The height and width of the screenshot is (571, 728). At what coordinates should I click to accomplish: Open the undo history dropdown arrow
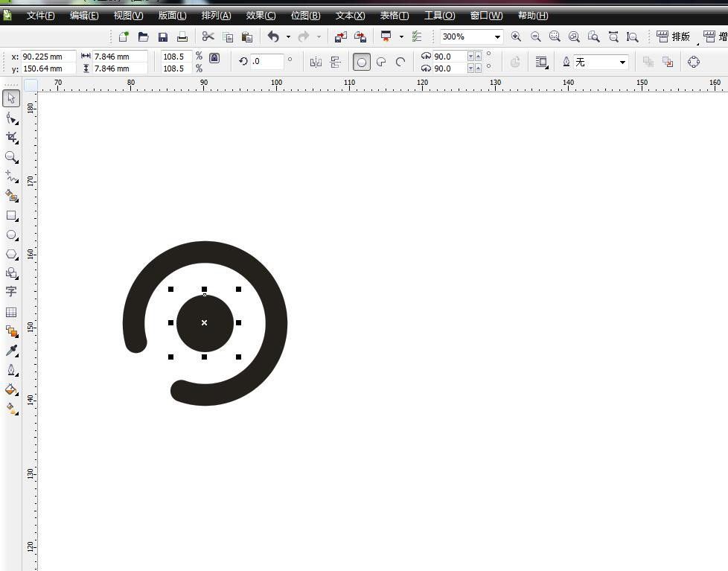(x=288, y=37)
